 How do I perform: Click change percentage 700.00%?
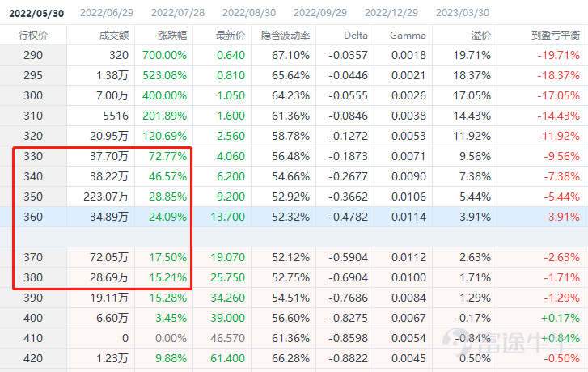tap(165, 55)
